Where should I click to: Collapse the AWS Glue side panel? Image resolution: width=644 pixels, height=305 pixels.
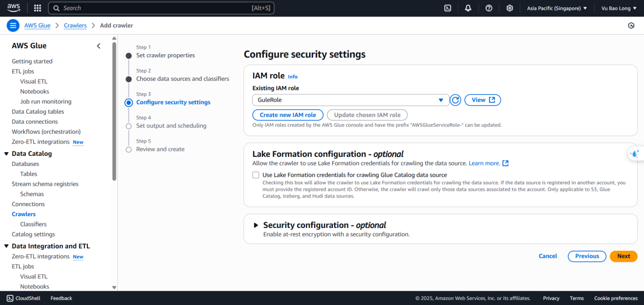99,46
